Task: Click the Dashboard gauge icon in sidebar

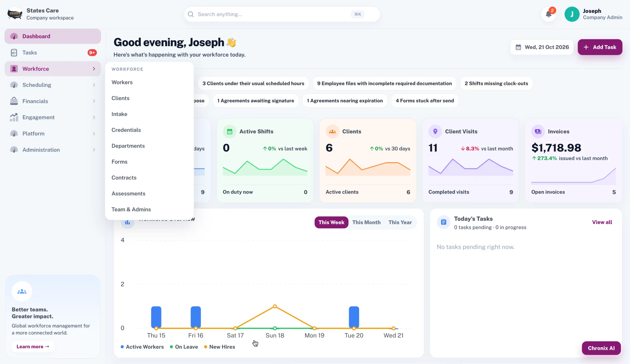Action: (14, 36)
